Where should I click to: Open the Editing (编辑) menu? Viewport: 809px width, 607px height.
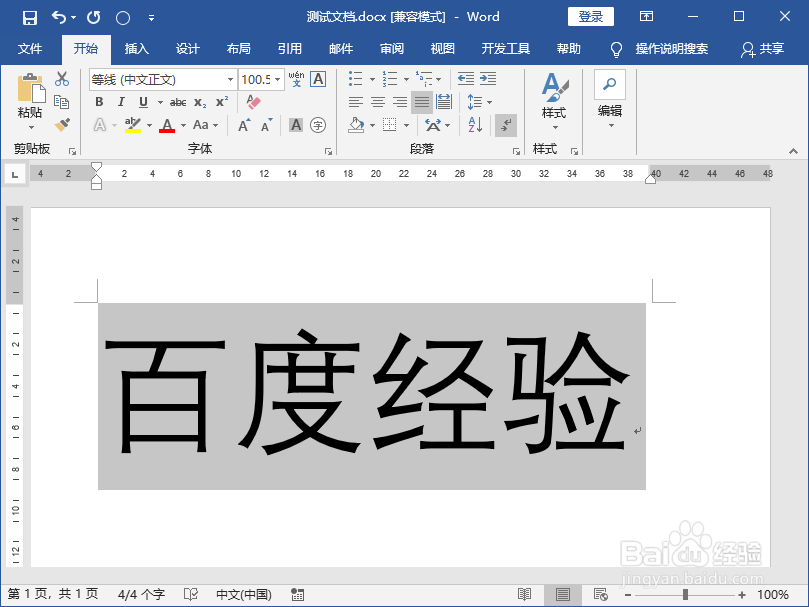(610, 99)
